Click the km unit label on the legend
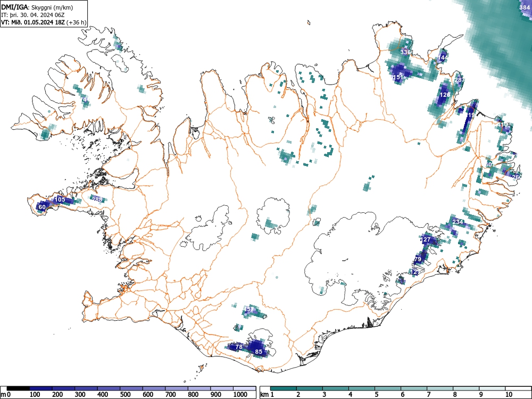 tap(264, 395)
